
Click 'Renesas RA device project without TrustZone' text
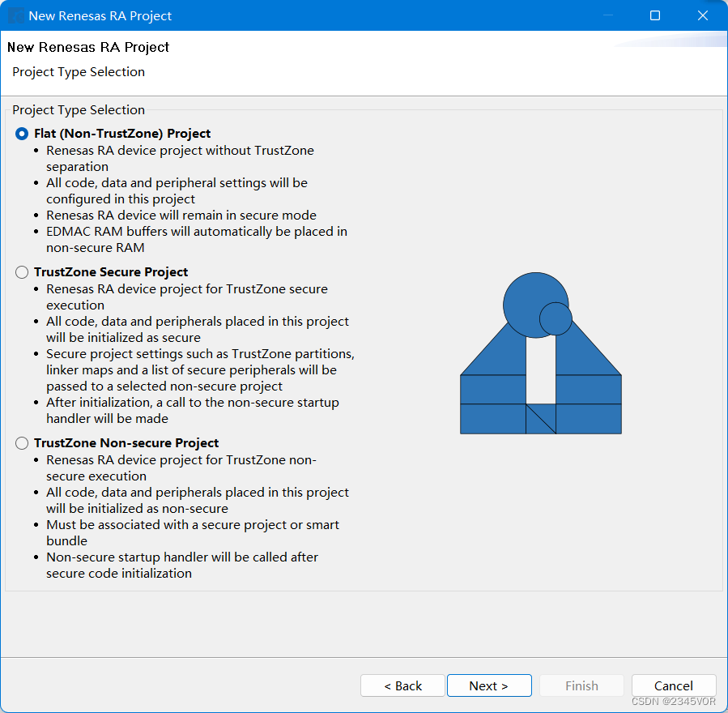point(180,151)
